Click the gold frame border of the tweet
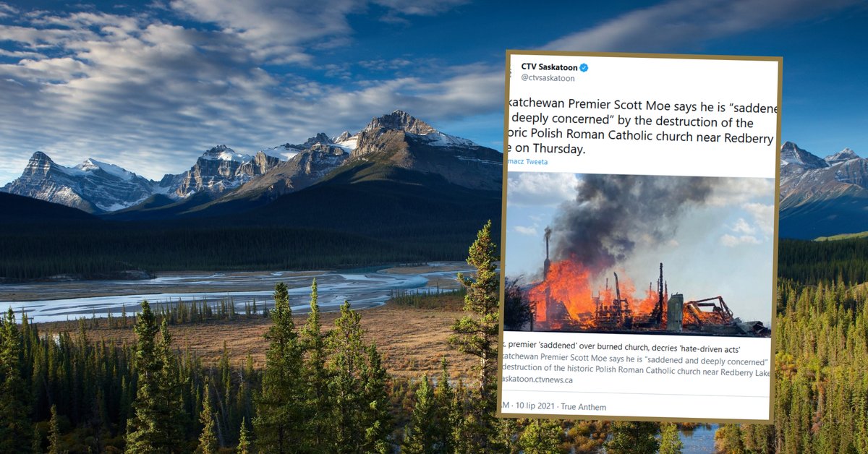This screenshot has height=454, width=868. [x=775, y=239]
